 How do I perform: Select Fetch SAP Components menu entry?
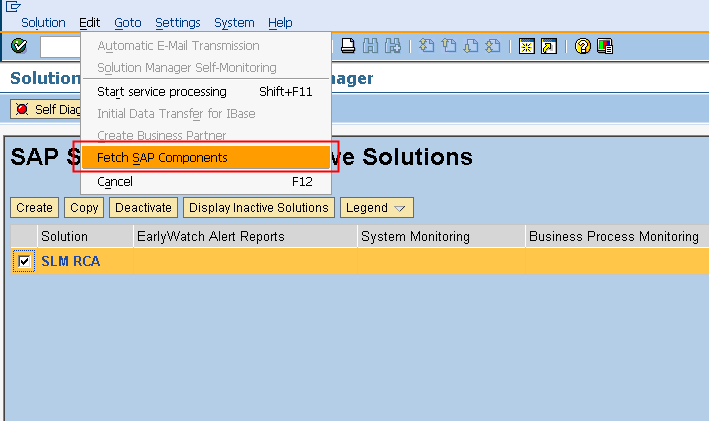pyautogui.click(x=162, y=158)
